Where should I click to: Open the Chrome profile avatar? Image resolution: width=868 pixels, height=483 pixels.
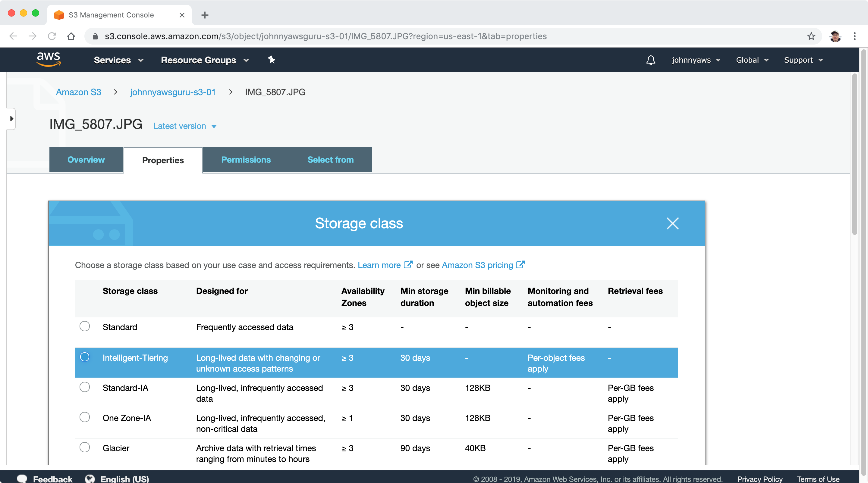[835, 36]
